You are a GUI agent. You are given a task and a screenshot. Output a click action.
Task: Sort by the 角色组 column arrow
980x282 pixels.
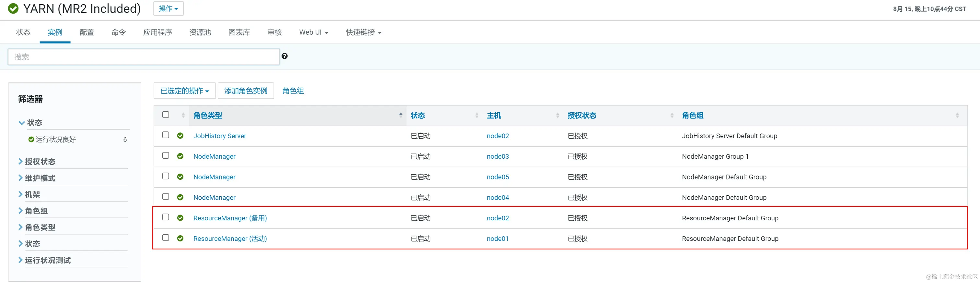(x=957, y=115)
